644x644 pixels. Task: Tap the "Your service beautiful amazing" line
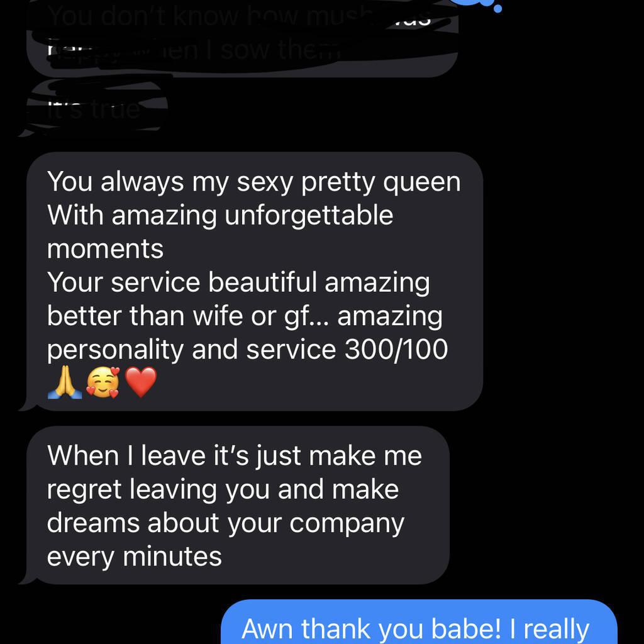click(238, 282)
